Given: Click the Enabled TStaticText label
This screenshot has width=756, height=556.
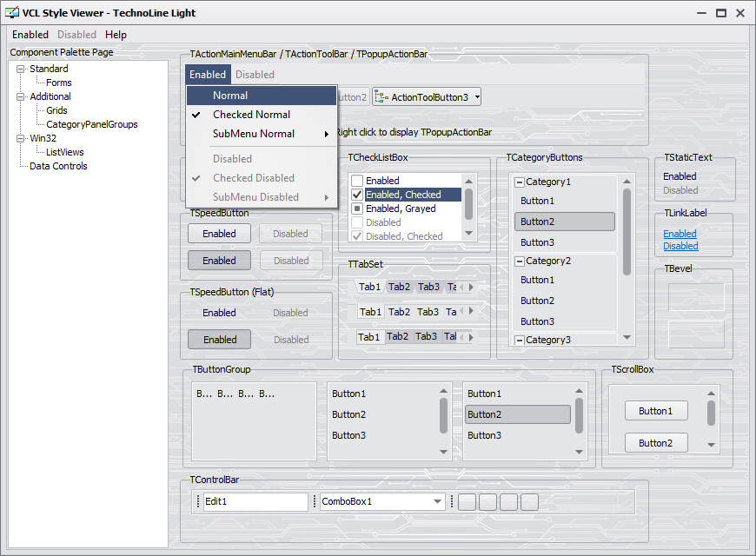Looking at the screenshot, I should (x=680, y=176).
